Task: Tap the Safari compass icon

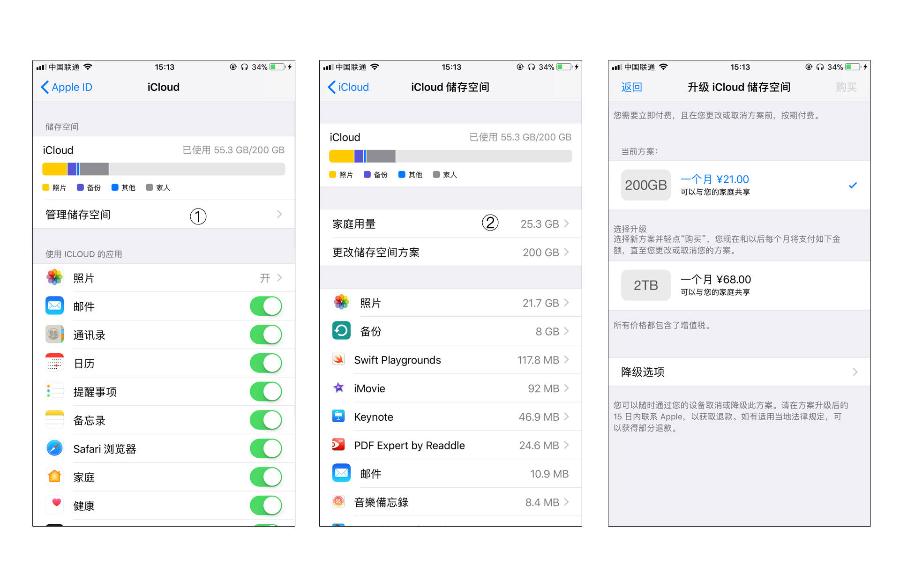Action: [54, 448]
